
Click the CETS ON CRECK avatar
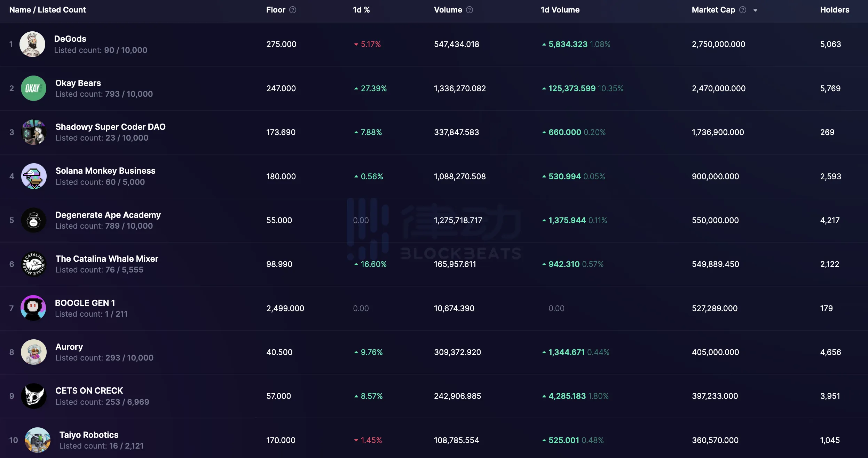[34, 396]
